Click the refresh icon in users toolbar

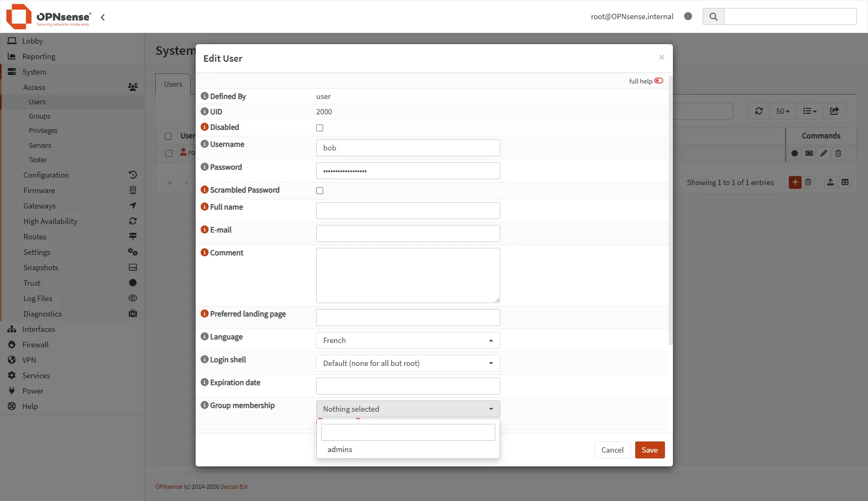pyautogui.click(x=759, y=111)
